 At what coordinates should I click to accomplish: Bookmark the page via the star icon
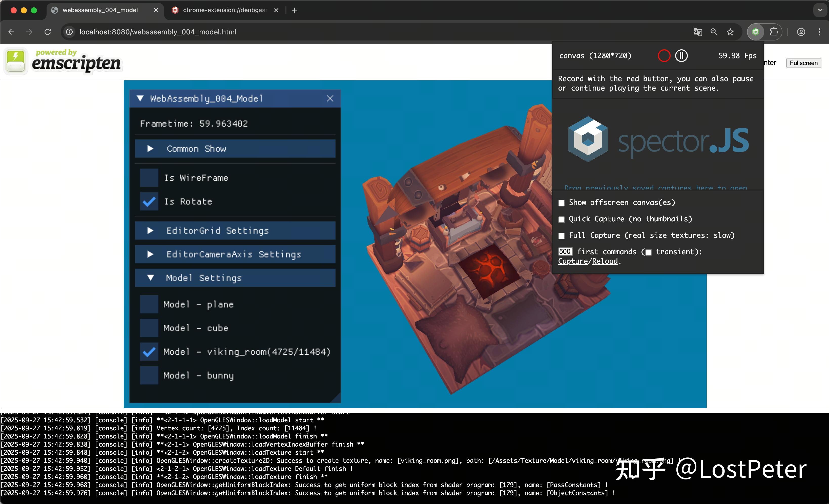730,32
